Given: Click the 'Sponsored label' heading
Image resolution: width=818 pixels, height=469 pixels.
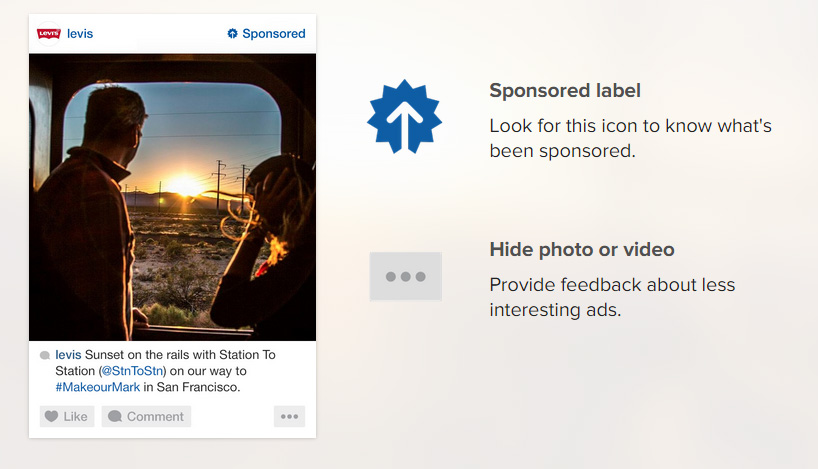Looking at the screenshot, I should (x=565, y=91).
